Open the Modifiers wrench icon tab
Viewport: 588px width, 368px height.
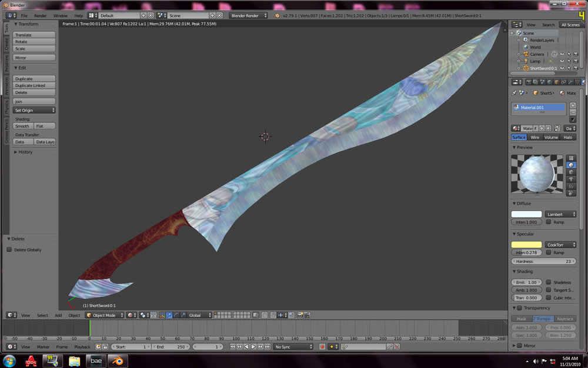pos(571,82)
